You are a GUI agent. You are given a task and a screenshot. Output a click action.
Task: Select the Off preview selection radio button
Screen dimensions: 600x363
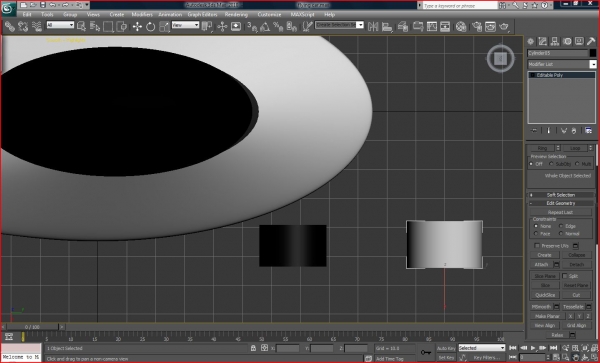tap(531, 164)
